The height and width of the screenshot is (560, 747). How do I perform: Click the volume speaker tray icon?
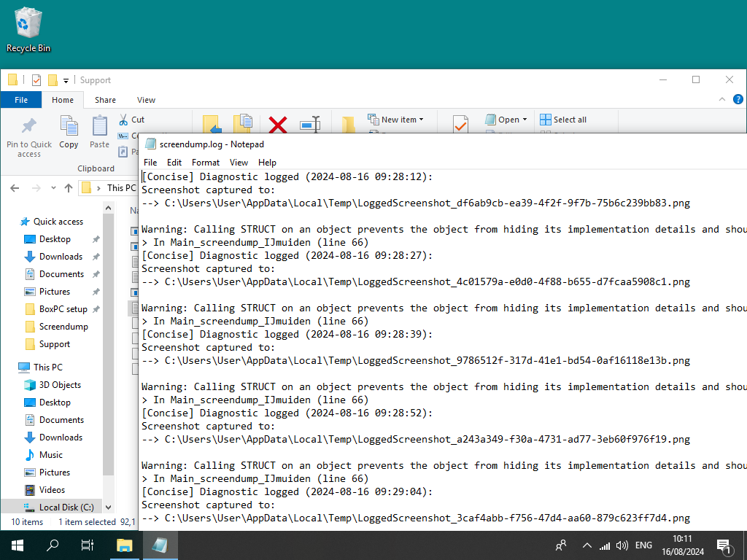pos(622,545)
